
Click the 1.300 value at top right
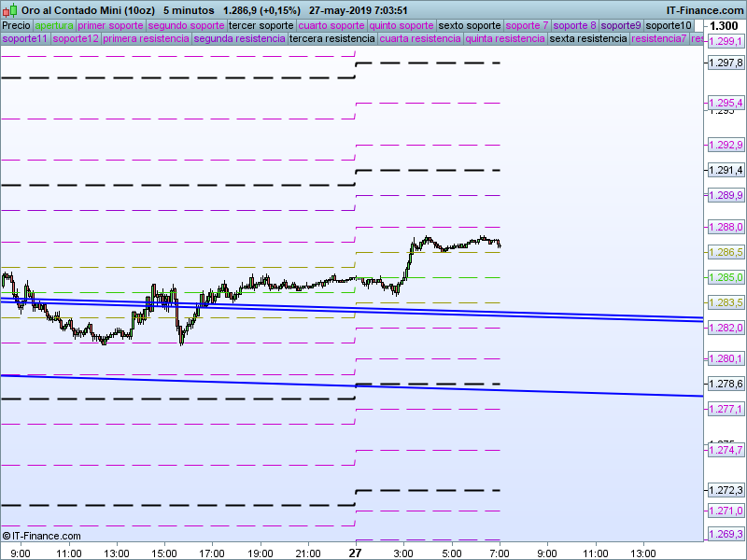(x=724, y=26)
